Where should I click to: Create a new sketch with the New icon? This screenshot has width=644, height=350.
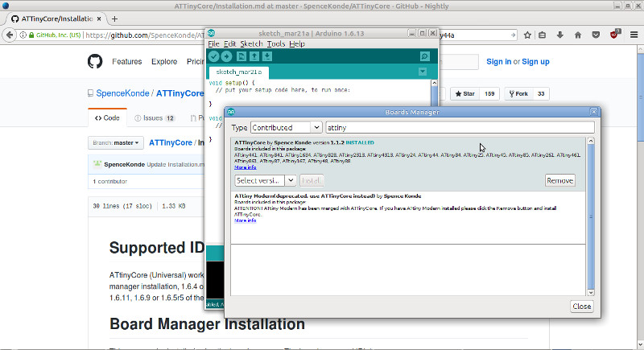tap(242, 56)
